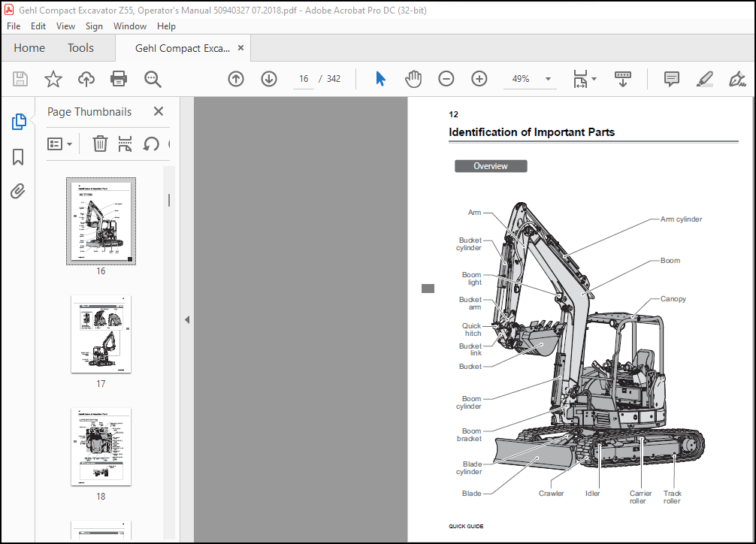Delete the selected page thumbnail
The image size is (756, 544).
pos(100,144)
